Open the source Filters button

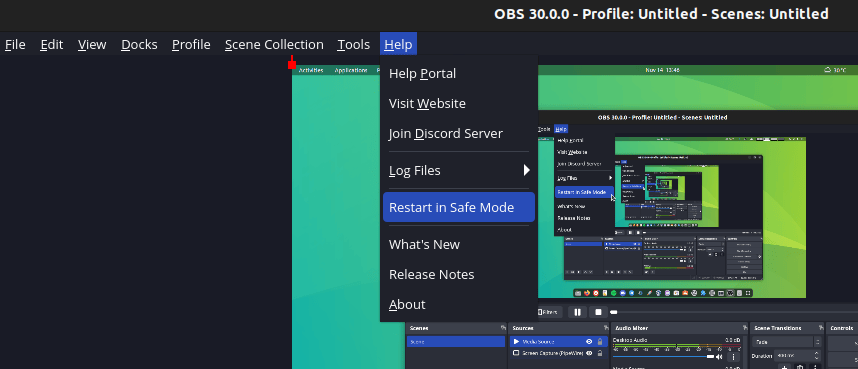pyautogui.click(x=549, y=312)
